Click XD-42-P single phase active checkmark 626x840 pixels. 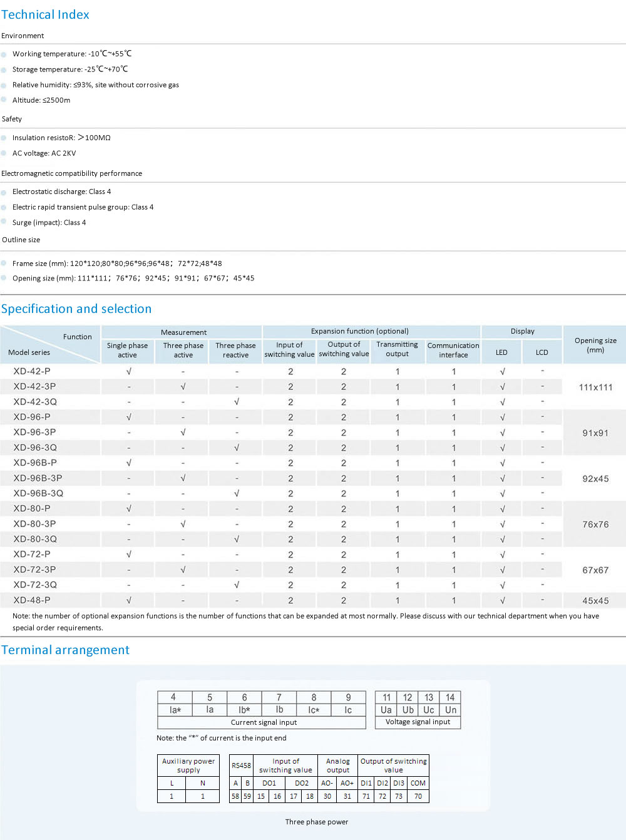[128, 371]
